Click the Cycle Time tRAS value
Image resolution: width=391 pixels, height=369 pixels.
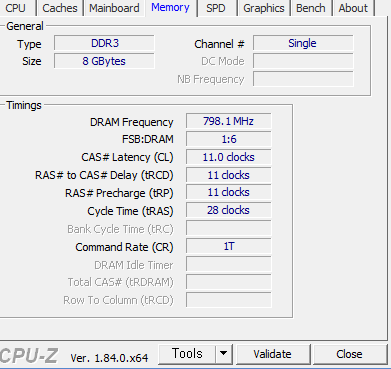tap(228, 210)
